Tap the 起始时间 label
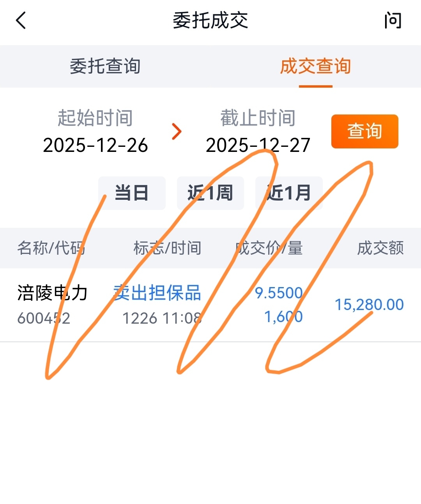Image resolution: width=421 pixels, height=504 pixels. pos(96,118)
